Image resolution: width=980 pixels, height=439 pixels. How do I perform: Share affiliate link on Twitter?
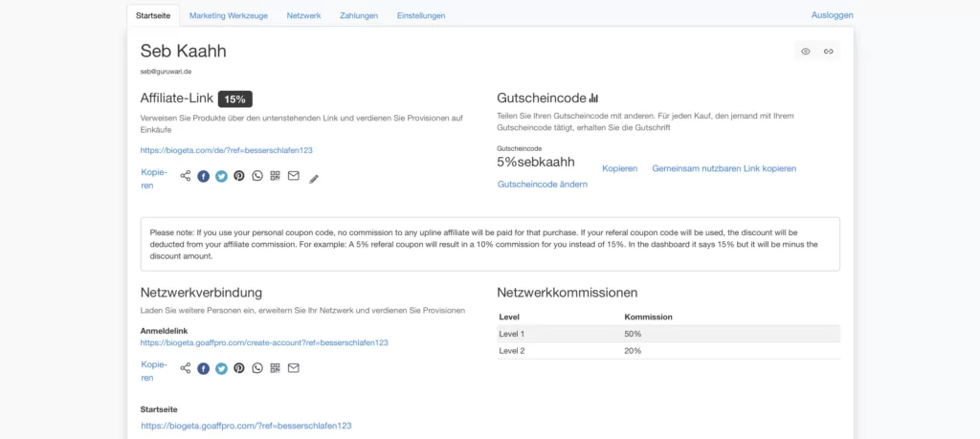click(221, 176)
